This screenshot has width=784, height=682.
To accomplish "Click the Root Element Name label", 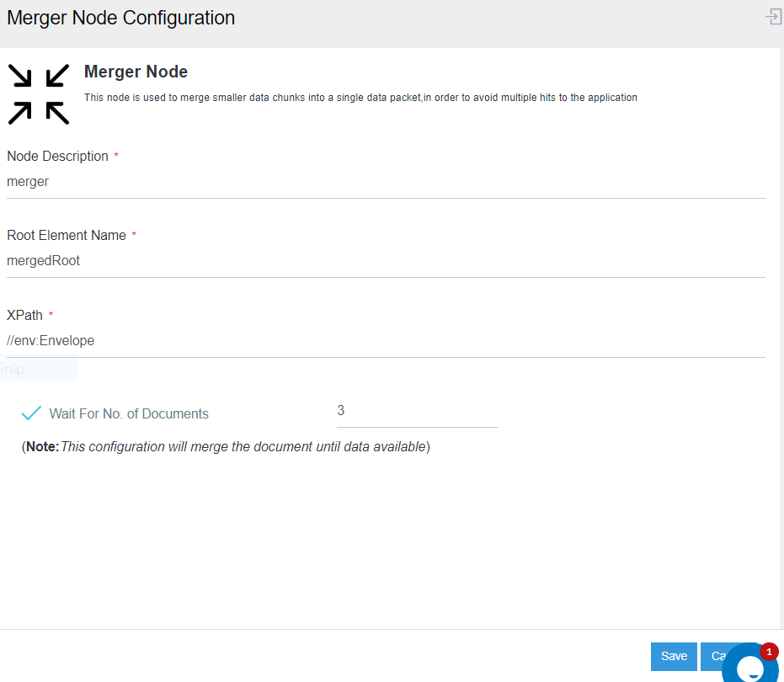I will (x=67, y=235).
